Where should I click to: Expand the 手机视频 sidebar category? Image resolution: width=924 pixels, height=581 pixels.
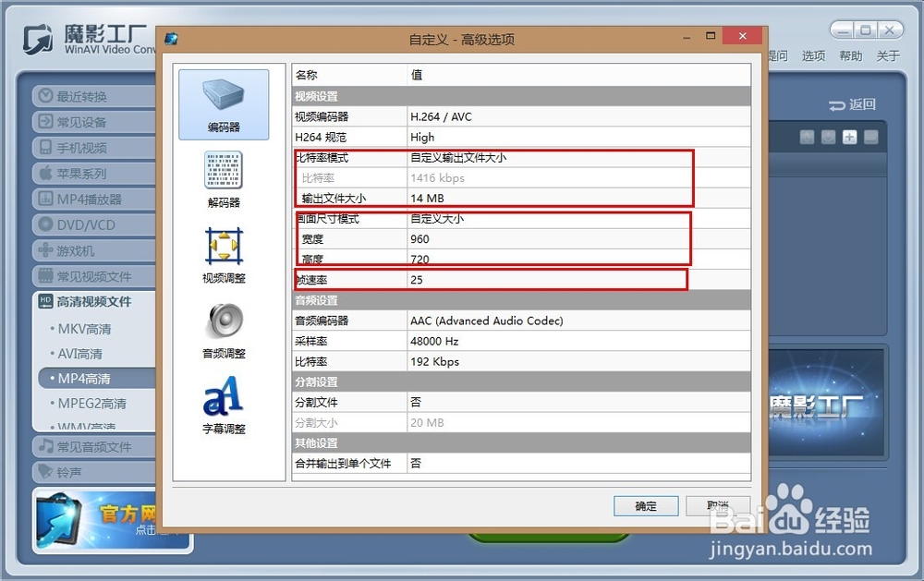[94, 147]
